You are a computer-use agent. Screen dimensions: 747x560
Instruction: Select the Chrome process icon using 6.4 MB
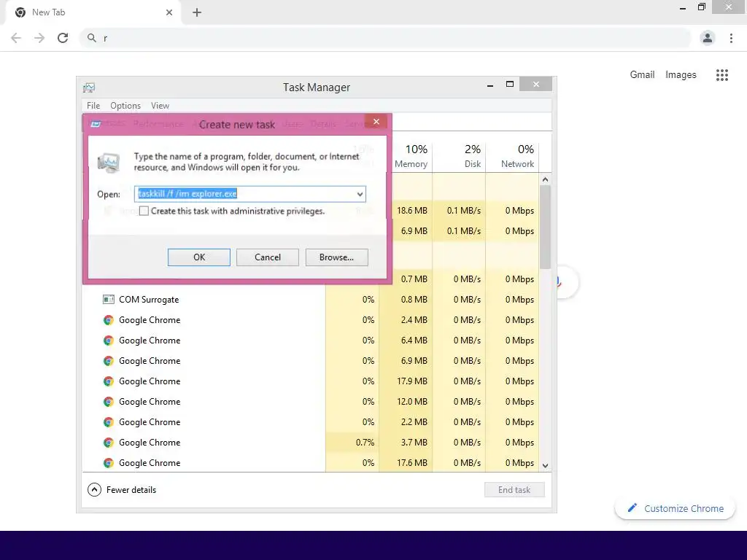(x=109, y=341)
